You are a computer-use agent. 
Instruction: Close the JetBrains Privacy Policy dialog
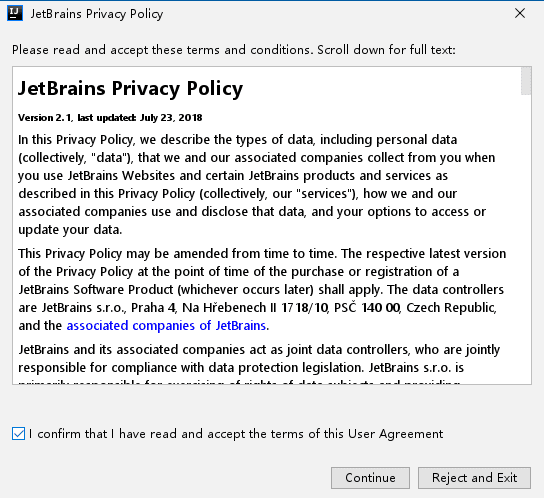coord(520,14)
